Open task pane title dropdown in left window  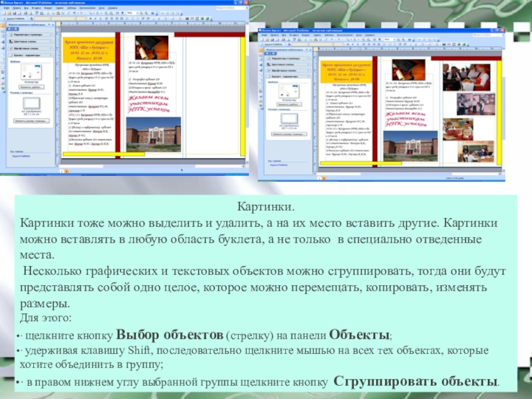coord(49,25)
